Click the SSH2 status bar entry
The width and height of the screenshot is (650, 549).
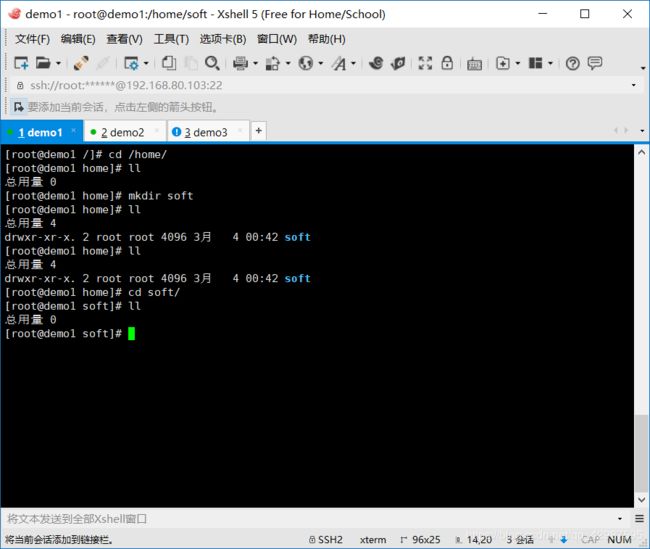point(326,539)
